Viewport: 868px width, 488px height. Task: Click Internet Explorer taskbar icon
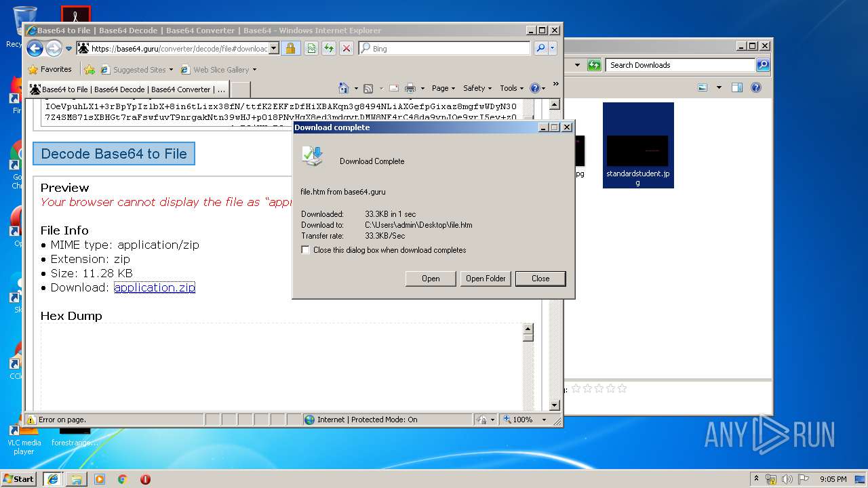[52, 479]
